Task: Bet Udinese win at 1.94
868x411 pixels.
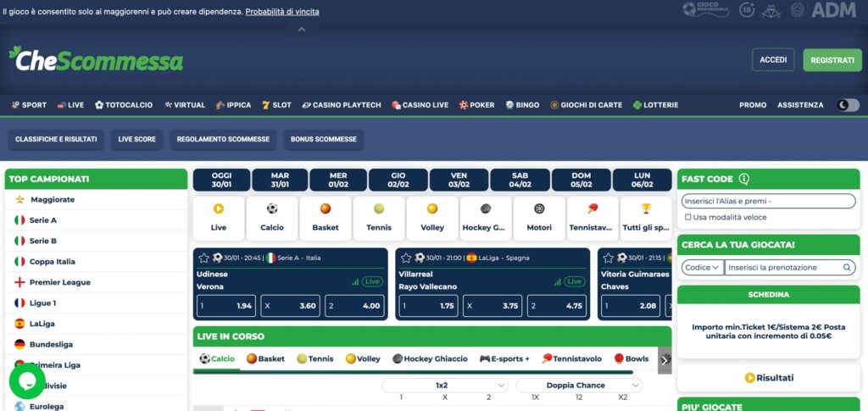Action: tap(225, 306)
